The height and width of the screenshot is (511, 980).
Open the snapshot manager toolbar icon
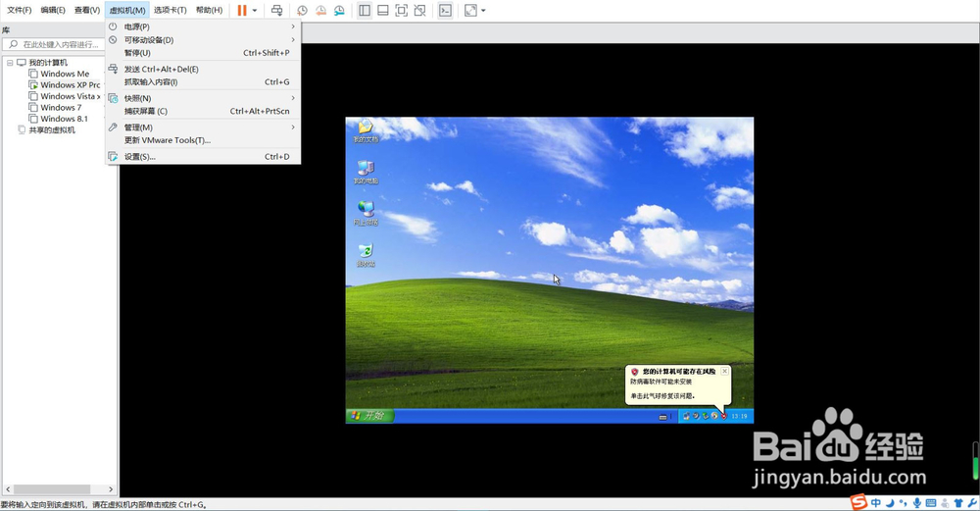(339, 10)
